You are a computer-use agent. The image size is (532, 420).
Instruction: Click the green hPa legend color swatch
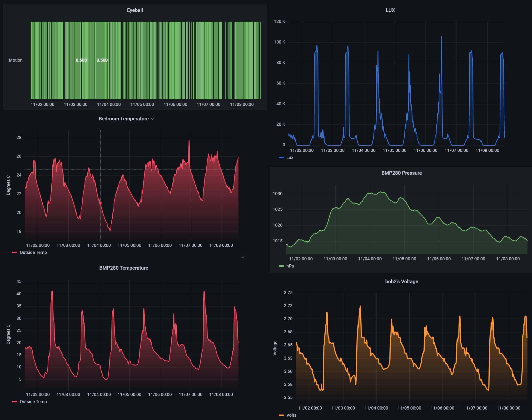pos(281,266)
